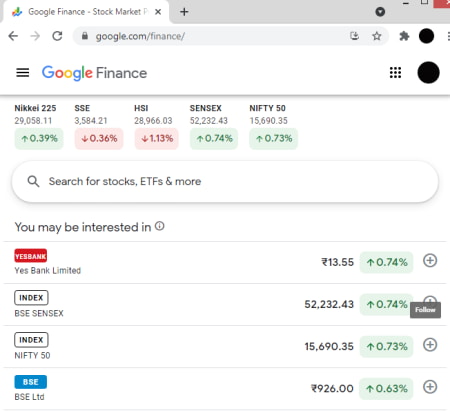This screenshot has height=413, width=450.
Task: Open the tab search dropdown button
Action: 380,12
